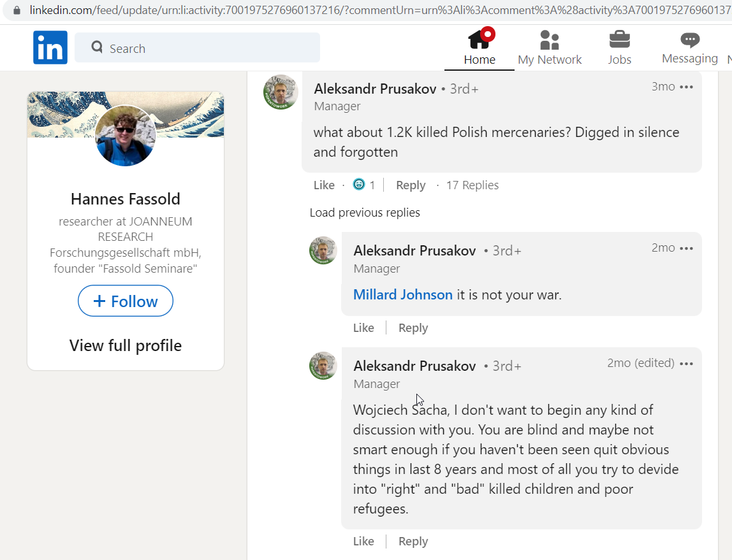Image resolution: width=732 pixels, height=560 pixels.
Task: Open View full profile link
Action: [126, 345]
